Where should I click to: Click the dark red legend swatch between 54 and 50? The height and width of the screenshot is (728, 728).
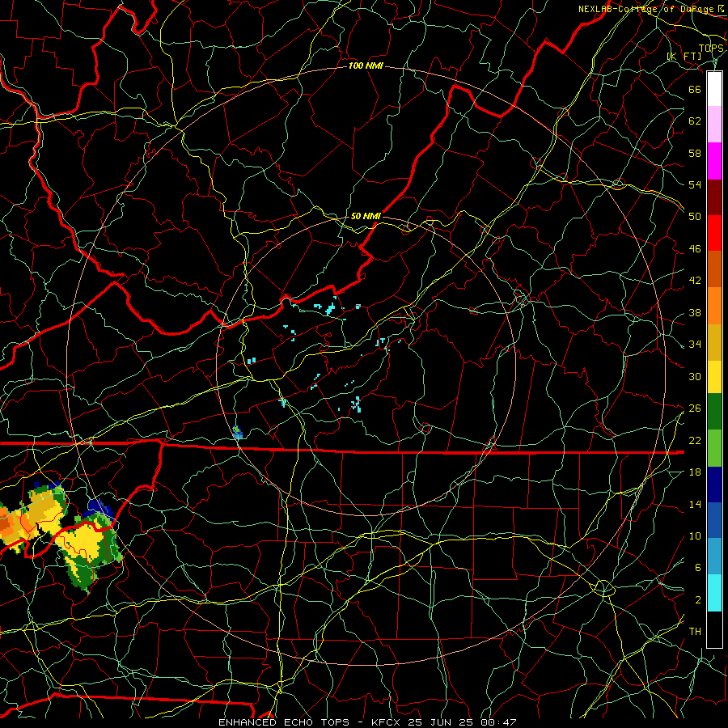[x=714, y=197]
